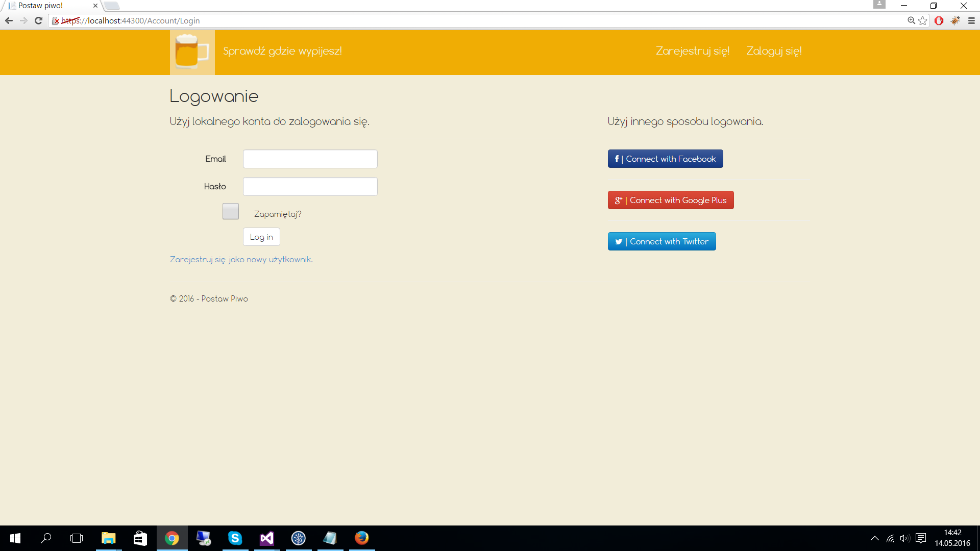
Task: Toggle the Zapamiętaj checkbox
Action: [x=231, y=211]
